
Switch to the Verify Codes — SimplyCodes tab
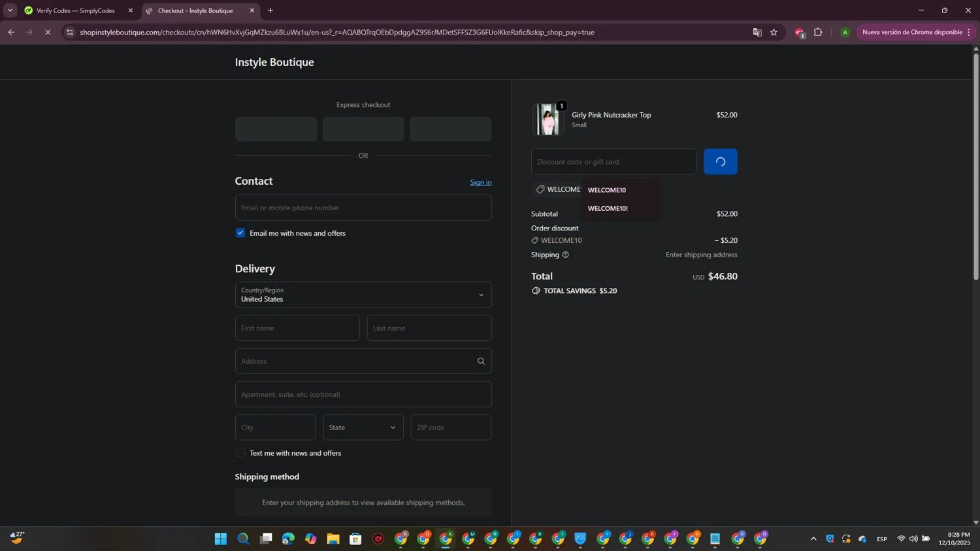(x=75, y=10)
